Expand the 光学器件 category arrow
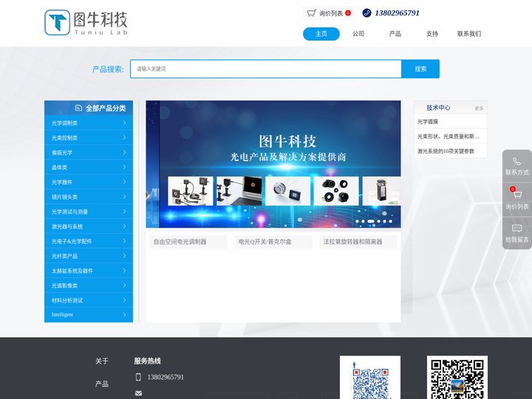532x399 pixels. pos(124,182)
